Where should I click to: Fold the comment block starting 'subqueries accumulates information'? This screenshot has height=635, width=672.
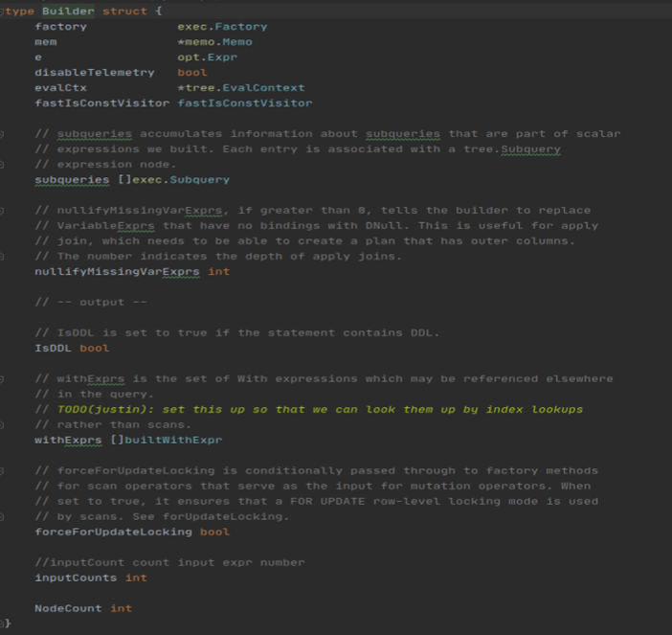(2, 134)
